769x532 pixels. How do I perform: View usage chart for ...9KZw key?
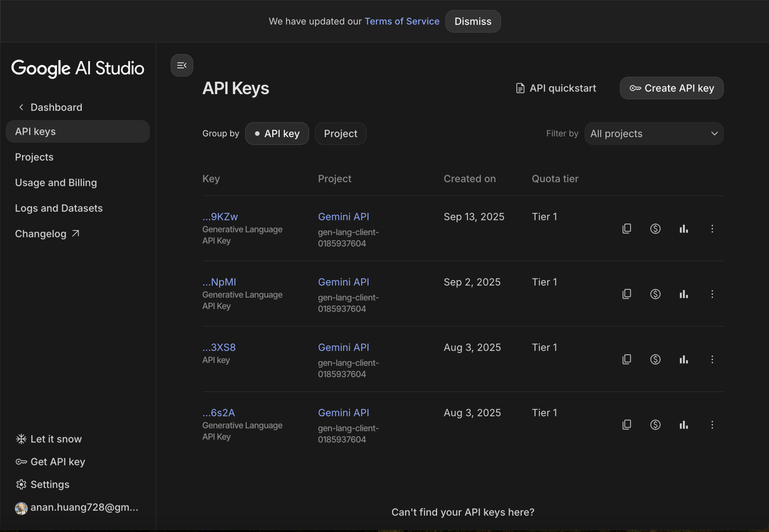pyautogui.click(x=683, y=229)
